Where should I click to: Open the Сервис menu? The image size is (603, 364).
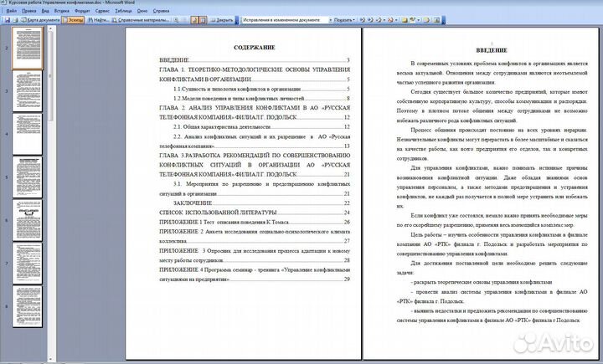(x=102, y=10)
